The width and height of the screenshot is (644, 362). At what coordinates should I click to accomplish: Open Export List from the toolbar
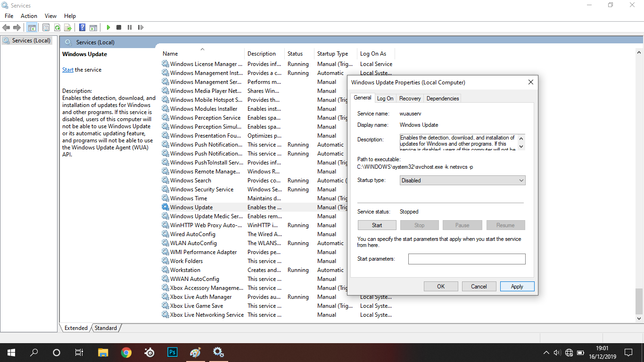point(68,27)
